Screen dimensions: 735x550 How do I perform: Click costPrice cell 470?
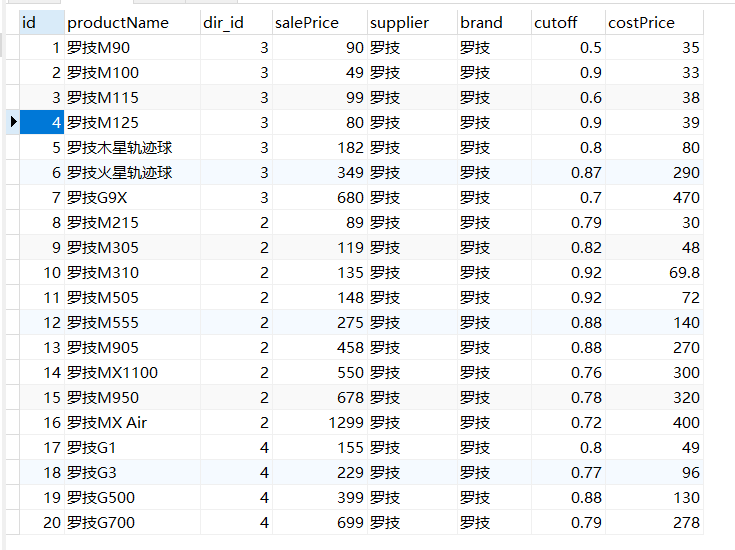(x=654, y=197)
